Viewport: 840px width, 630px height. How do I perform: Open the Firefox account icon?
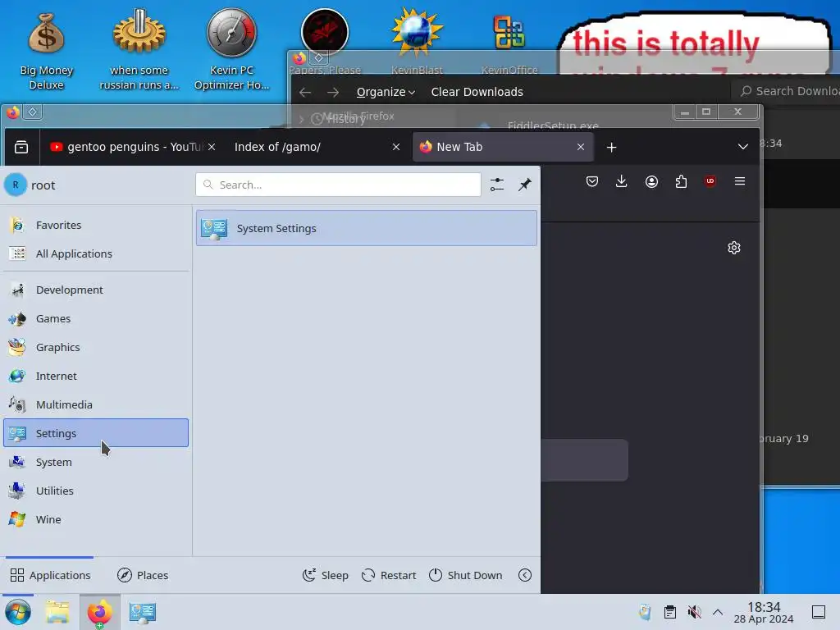click(651, 181)
